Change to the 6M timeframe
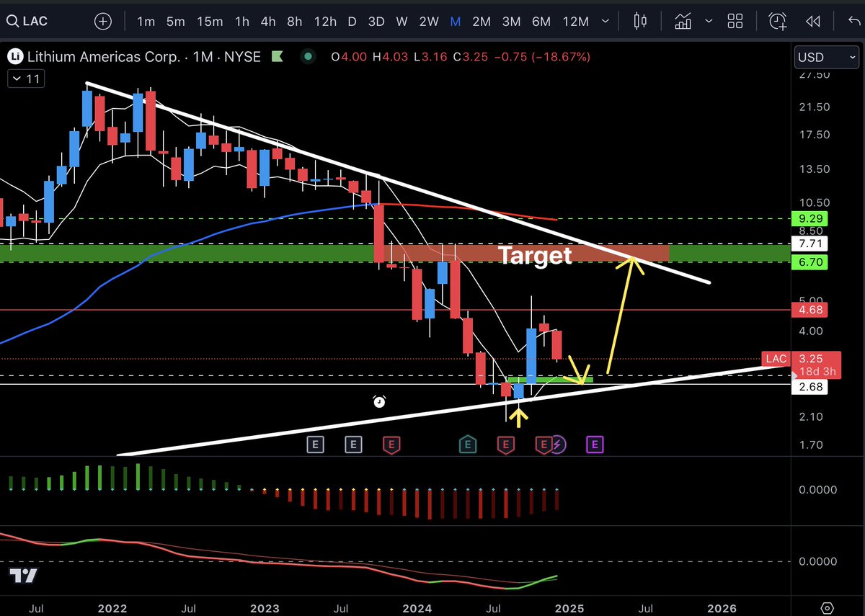865x616 pixels. [x=541, y=22]
